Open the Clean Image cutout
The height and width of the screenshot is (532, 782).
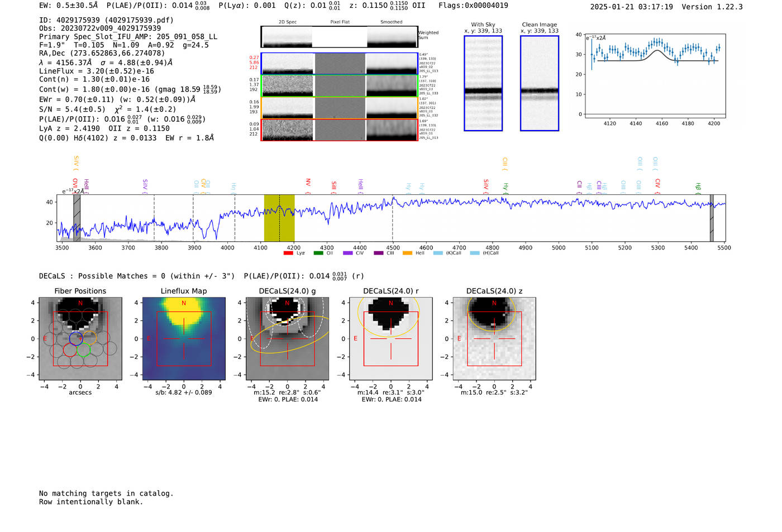click(x=540, y=83)
